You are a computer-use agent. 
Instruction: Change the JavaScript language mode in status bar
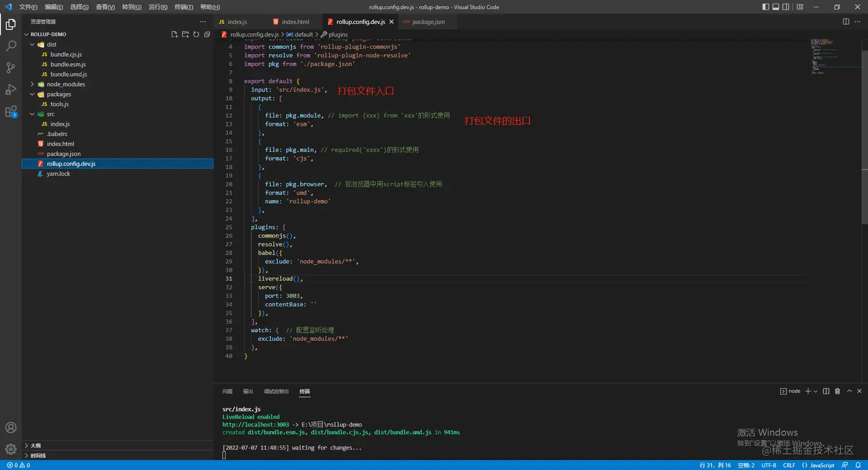(821, 465)
